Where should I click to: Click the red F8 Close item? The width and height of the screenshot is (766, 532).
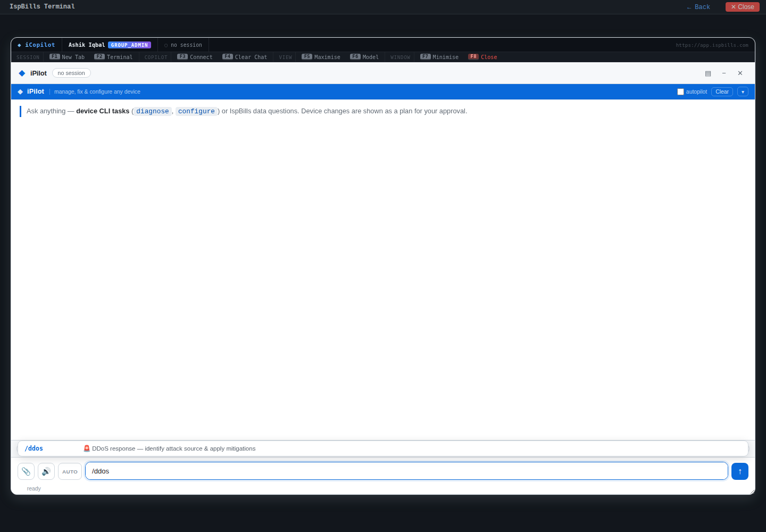pyautogui.click(x=482, y=57)
